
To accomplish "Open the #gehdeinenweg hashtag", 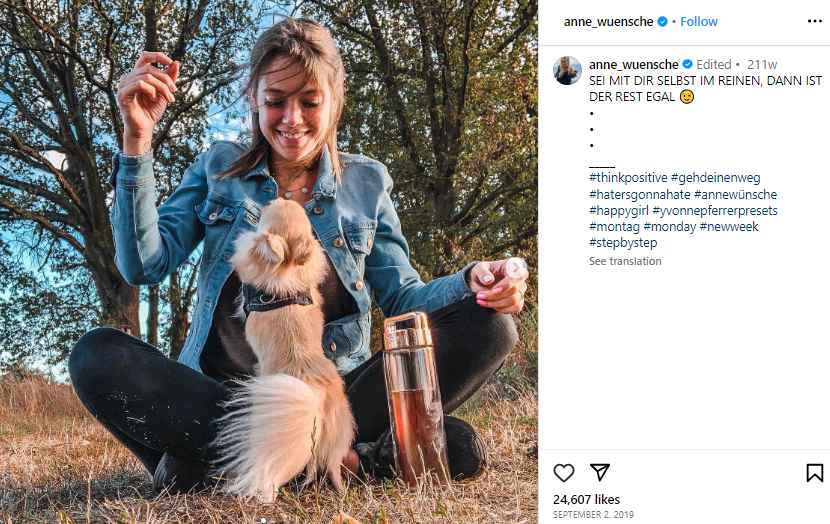I will click(x=716, y=177).
